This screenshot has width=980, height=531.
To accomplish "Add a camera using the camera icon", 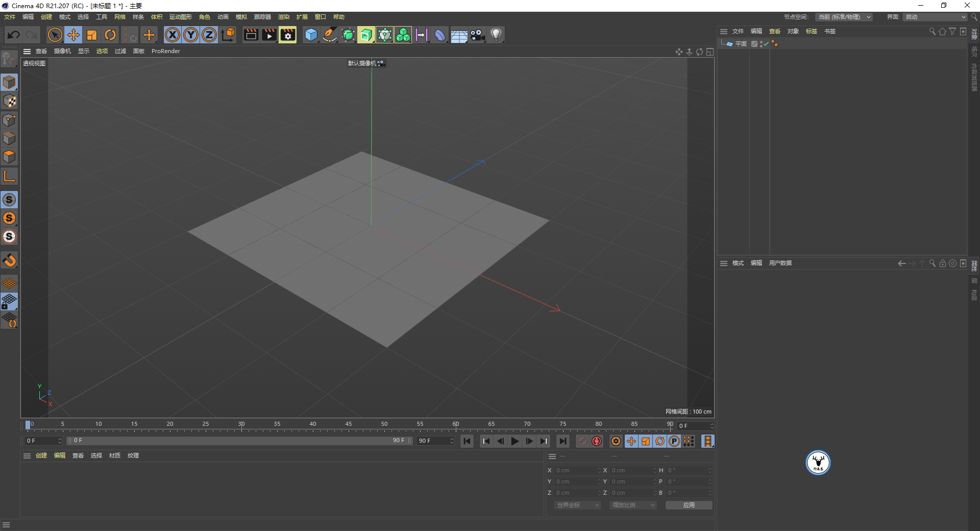I will click(x=478, y=35).
